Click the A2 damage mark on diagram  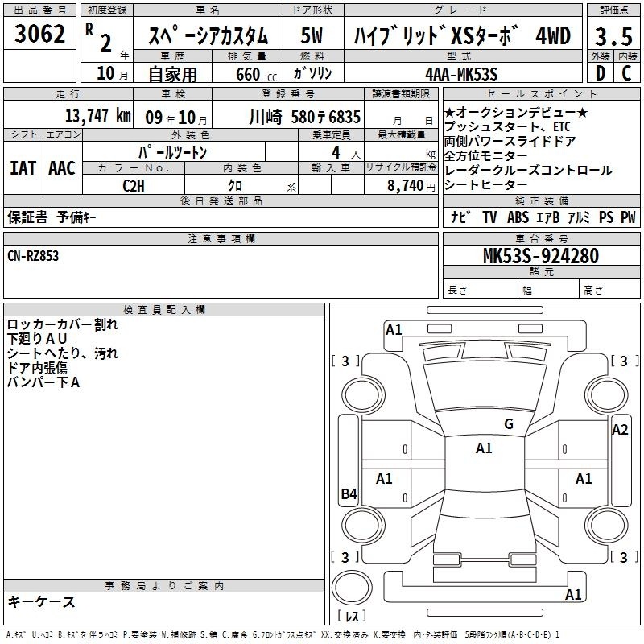tap(620, 429)
